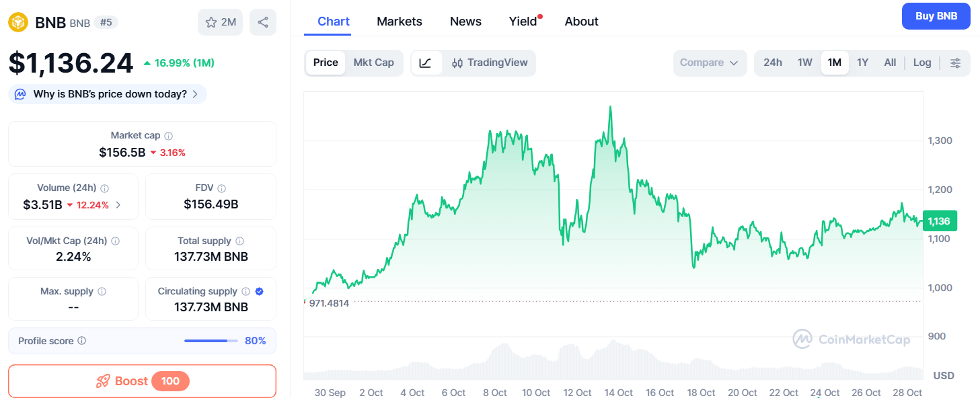The width and height of the screenshot is (980, 398).
Task: Select the 24h time range
Action: point(772,63)
